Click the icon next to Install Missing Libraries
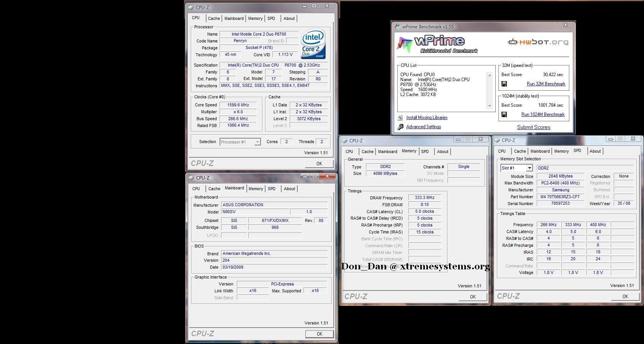Image resolution: width=644 pixels, height=344 pixels. (400, 118)
